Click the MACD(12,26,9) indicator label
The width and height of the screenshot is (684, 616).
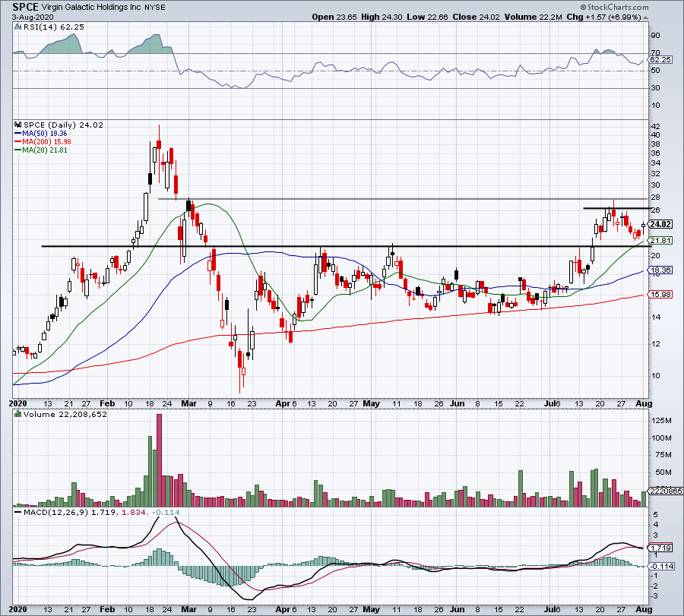point(56,512)
